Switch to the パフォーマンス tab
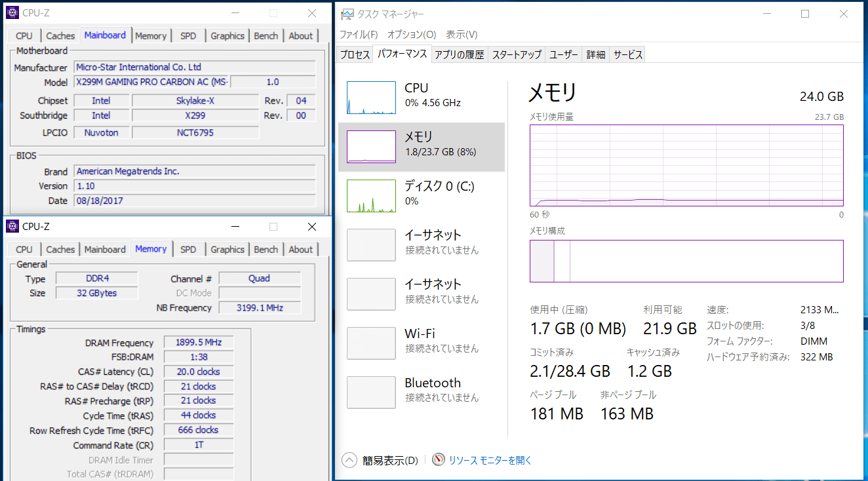868x481 pixels. click(x=403, y=54)
